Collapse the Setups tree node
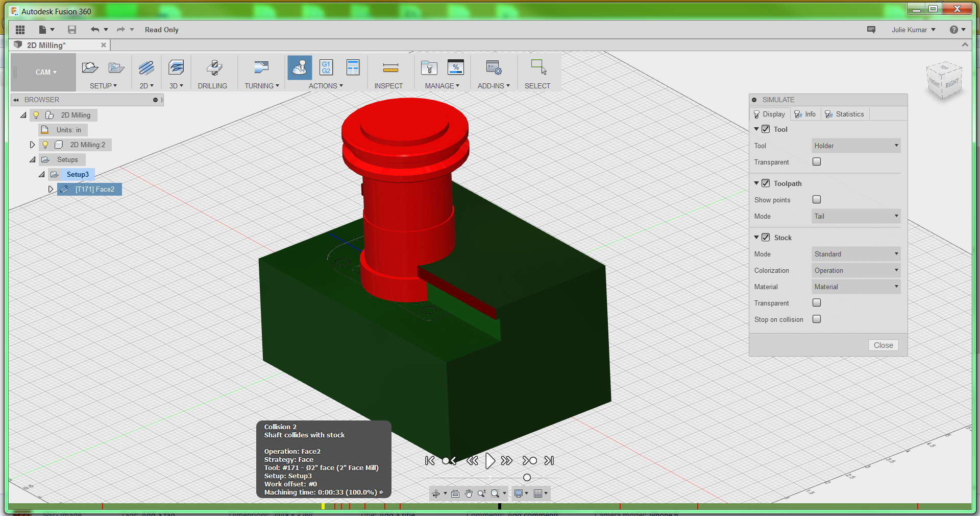 (x=33, y=160)
